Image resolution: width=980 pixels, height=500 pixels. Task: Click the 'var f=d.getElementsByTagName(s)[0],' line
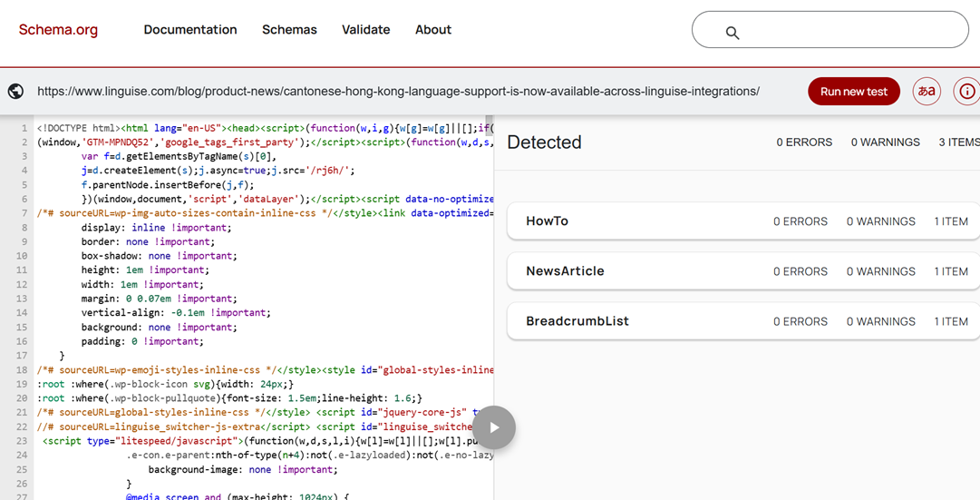click(179, 156)
